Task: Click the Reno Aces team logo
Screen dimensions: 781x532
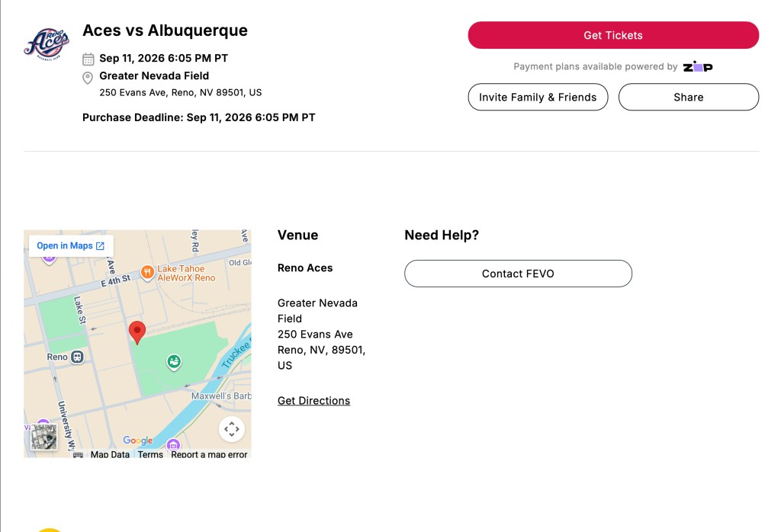Action: (47, 43)
